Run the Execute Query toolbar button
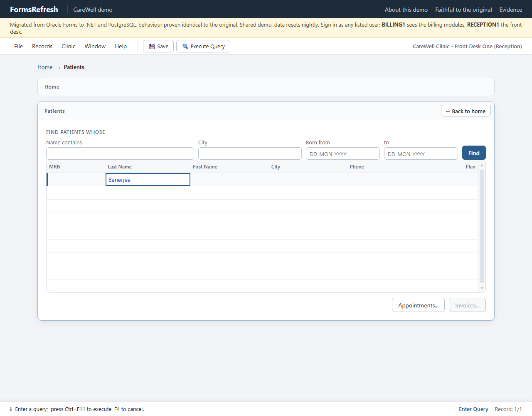This screenshot has width=532, height=416. coord(203,46)
